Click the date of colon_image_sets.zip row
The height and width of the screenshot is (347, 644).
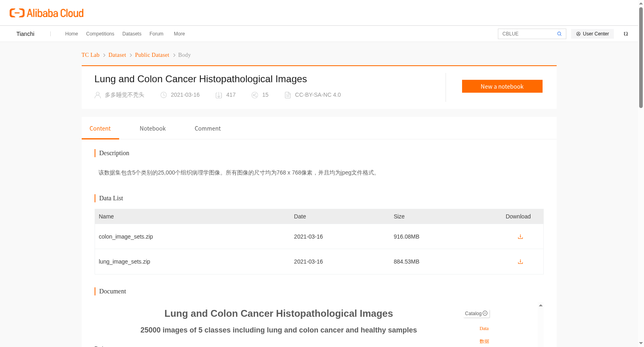(308, 237)
